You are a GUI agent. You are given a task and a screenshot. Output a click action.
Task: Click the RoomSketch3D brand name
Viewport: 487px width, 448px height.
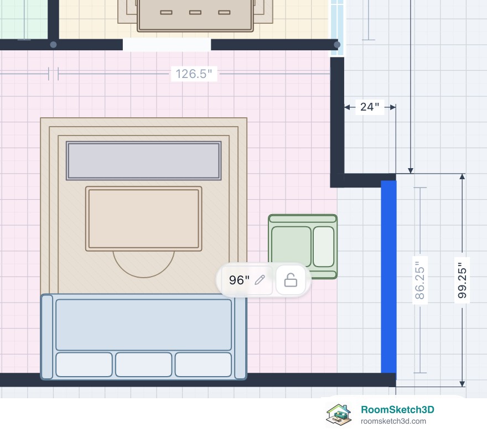[397, 409]
